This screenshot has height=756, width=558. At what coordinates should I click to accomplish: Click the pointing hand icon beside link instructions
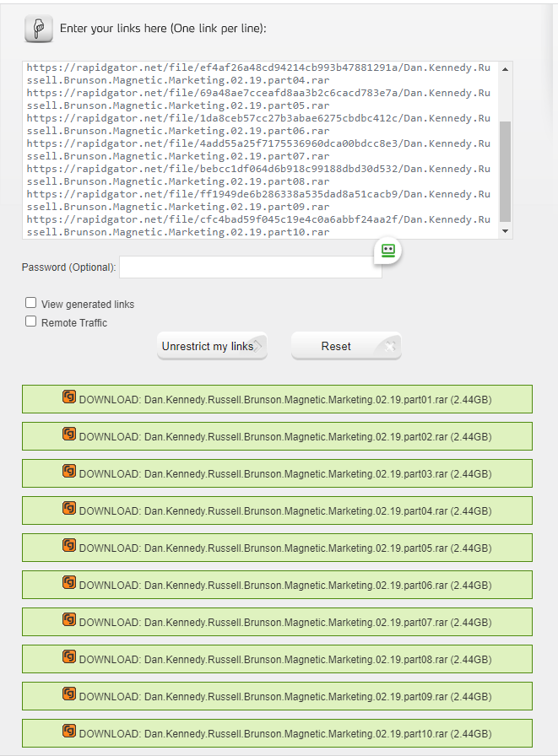point(39,29)
